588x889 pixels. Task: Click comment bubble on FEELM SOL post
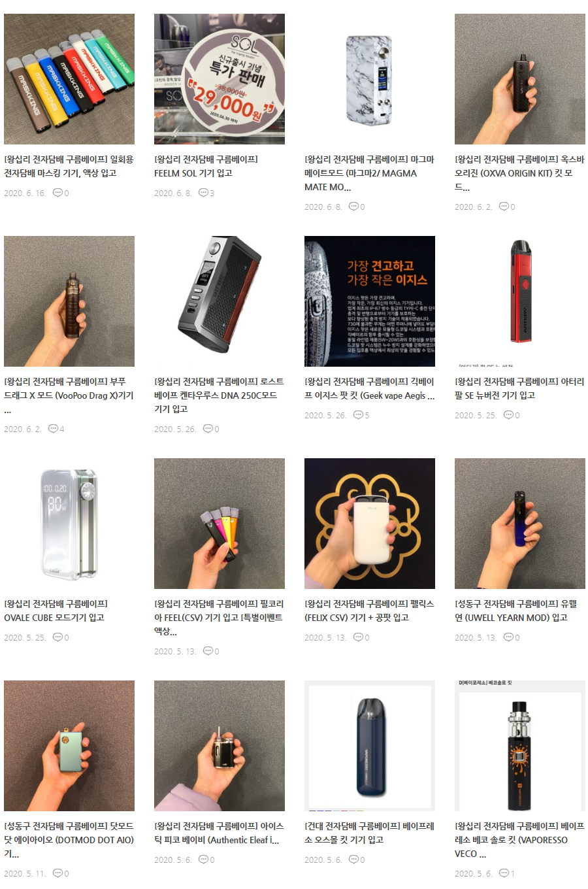pyautogui.click(x=203, y=193)
